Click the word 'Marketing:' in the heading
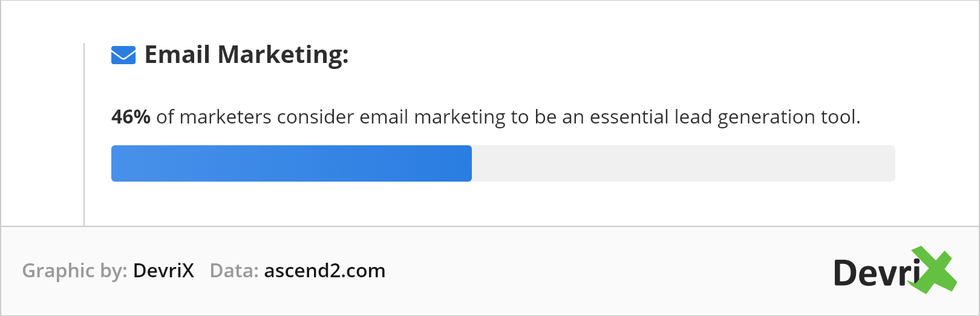Viewport: 980px width, 316px height. click(x=283, y=54)
